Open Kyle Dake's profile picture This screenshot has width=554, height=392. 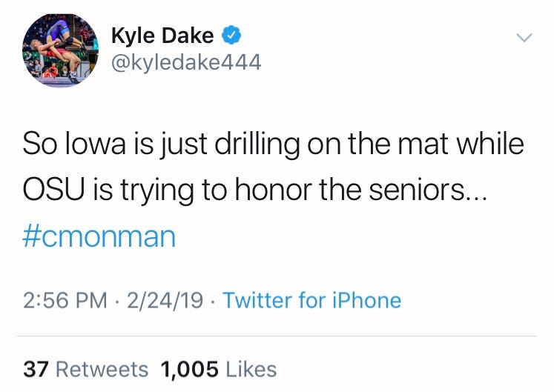point(61,50)
